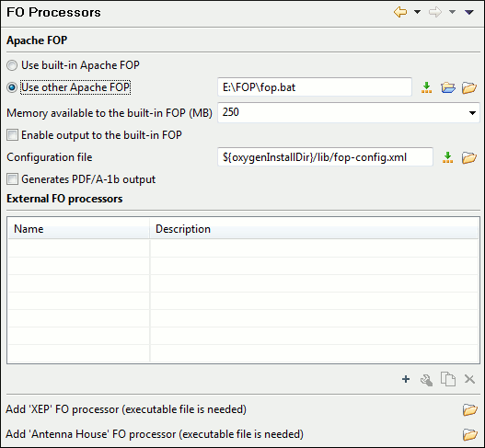Open back history dropdown arrow
The image size is (485, 448).
(417, 12)
